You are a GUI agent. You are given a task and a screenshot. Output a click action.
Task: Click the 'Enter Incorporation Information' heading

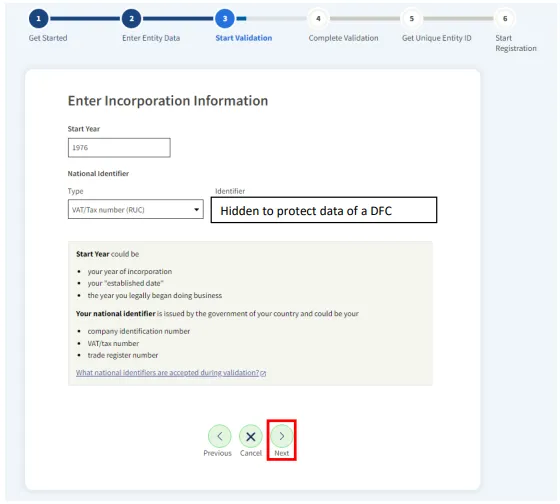click(x=168, y=101)
